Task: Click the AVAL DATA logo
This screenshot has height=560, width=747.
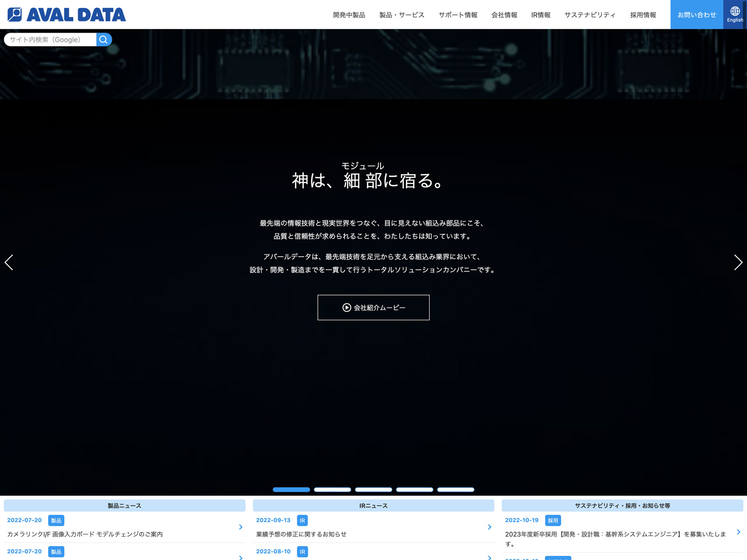Action: (67, 14)
